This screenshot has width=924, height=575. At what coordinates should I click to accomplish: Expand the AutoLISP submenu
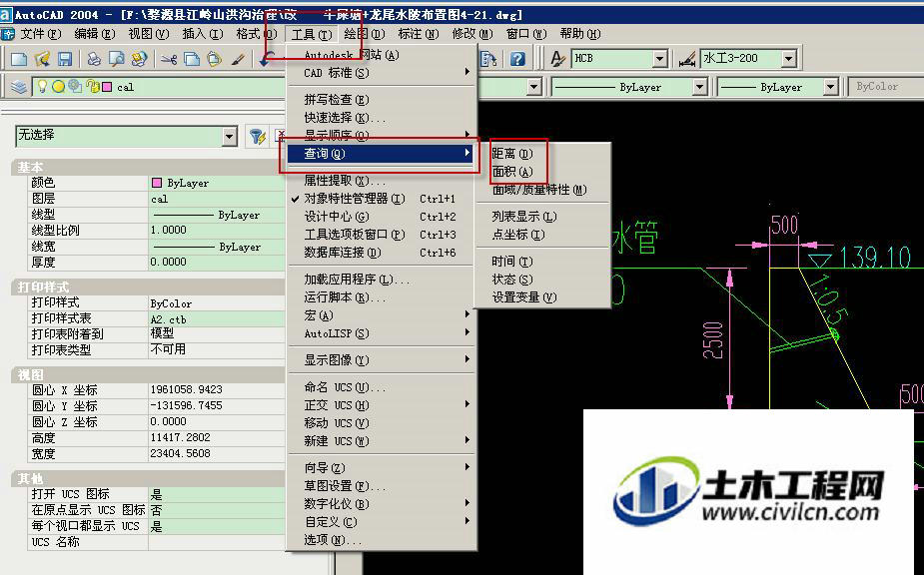coord(382,333)
